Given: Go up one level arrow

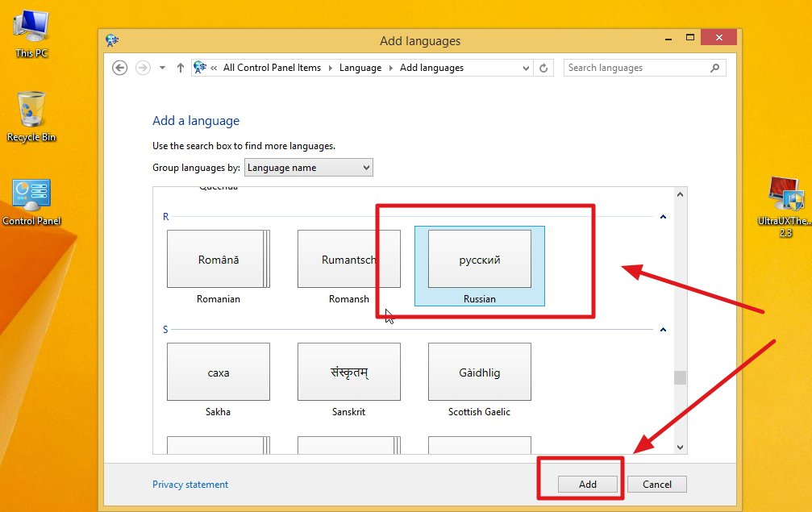Looking at the screenshot, I should (180, 68).
